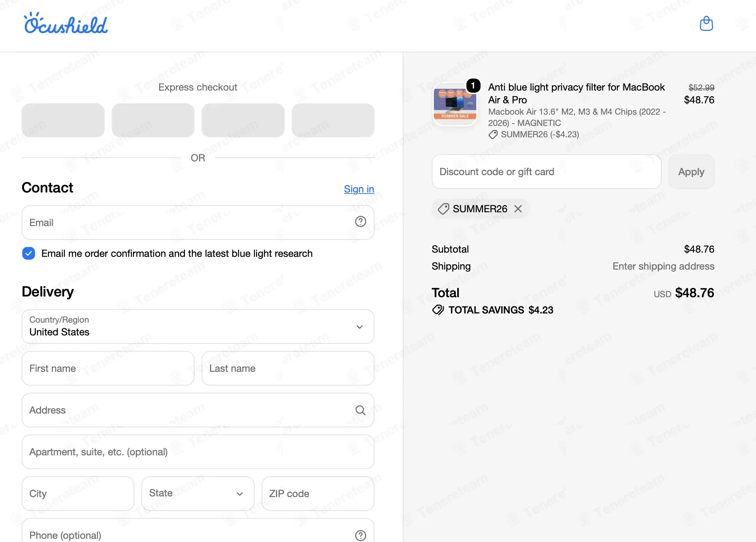Click the 'Delivery' section heading
Image resolution: width=756 pixels, height=542 pixels.
click(x=48, y=292)
